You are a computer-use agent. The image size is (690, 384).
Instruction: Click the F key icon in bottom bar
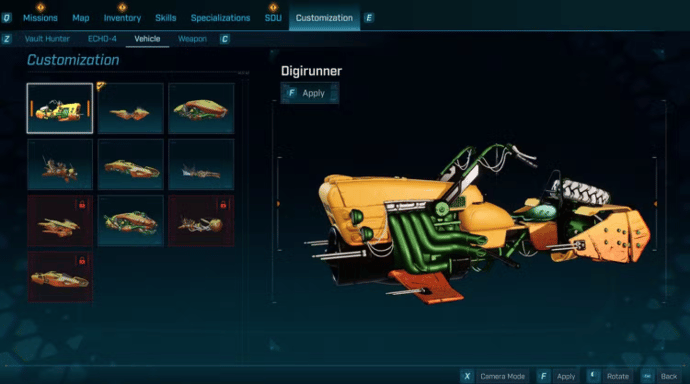(543, 377)
